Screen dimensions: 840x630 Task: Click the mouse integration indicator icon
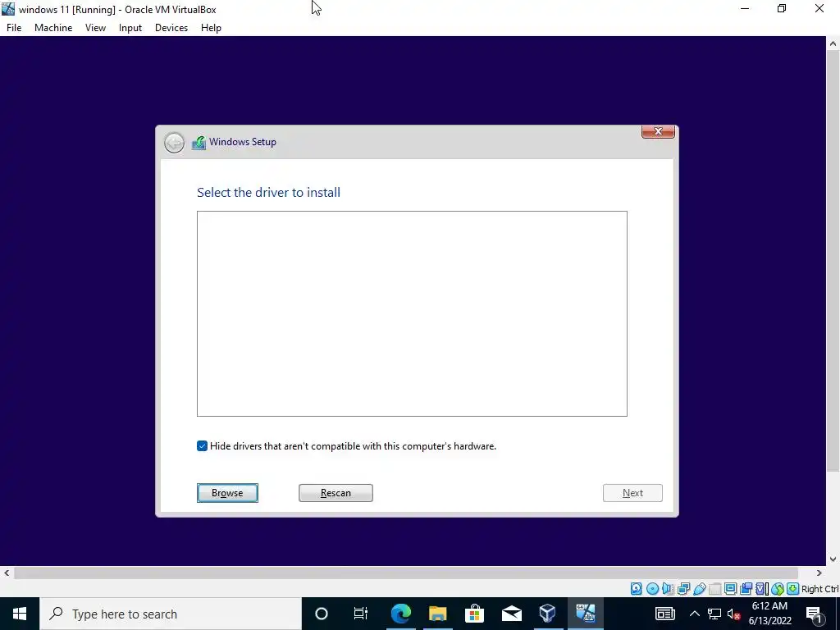pos(778,589)
